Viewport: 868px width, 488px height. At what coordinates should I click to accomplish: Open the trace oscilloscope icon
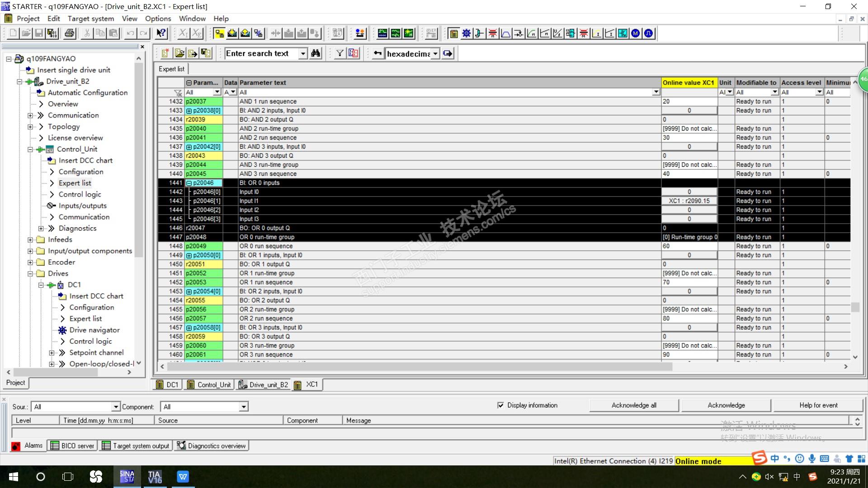click(x=382, y=33)
